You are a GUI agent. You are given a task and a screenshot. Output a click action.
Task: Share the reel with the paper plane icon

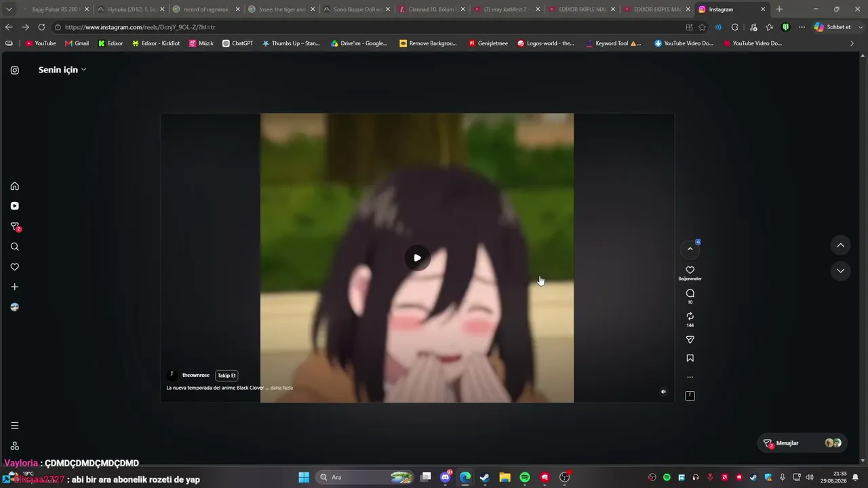(x=690, y=340)
